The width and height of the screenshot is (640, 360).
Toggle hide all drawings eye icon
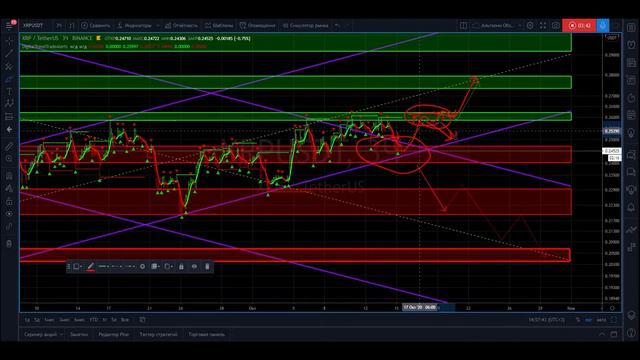click(9, 214)
